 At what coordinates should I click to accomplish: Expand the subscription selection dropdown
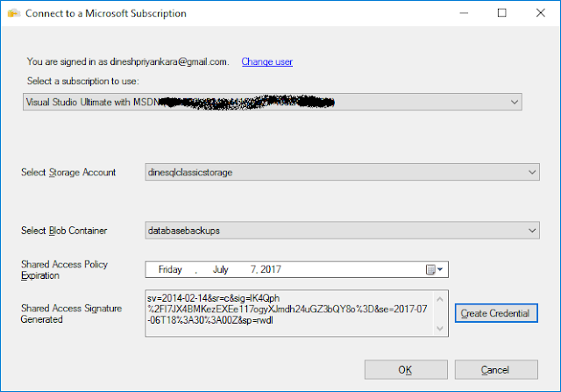point(515,103)
